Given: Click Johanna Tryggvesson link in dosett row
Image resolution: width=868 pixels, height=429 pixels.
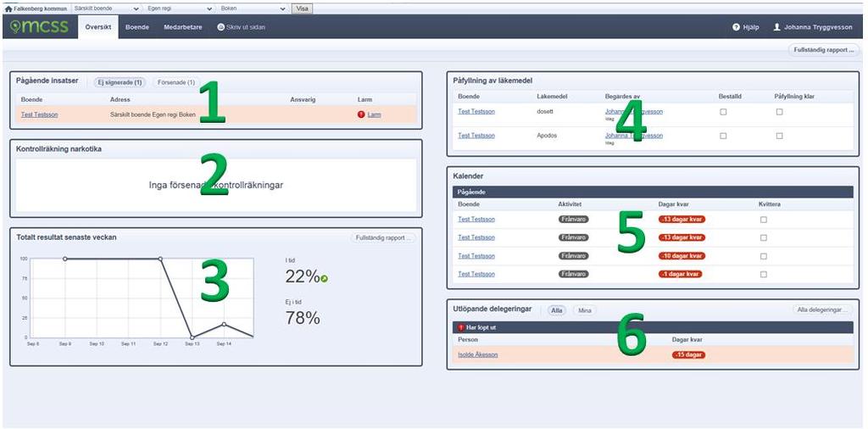Looking at the screenshot, I should (x=634, y=111).
